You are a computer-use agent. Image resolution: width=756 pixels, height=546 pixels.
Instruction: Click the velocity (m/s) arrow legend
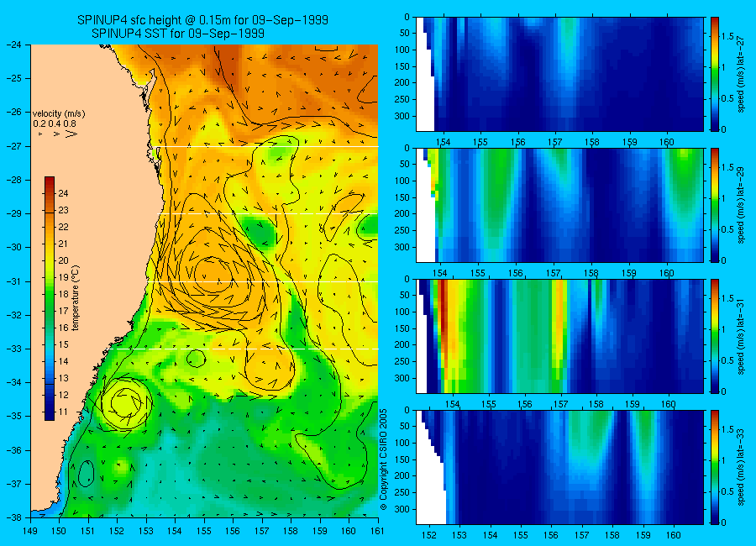pyautogui.click(x=59, y=124)
